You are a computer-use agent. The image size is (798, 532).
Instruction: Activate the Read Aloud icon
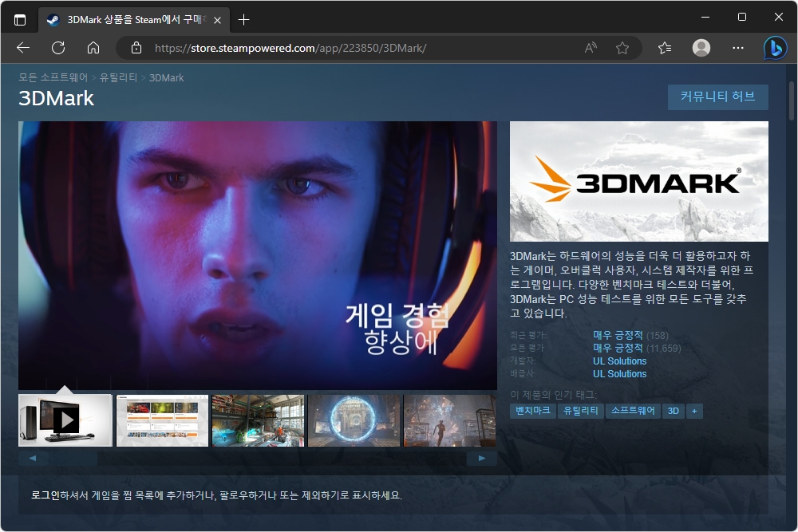(591, 48)
